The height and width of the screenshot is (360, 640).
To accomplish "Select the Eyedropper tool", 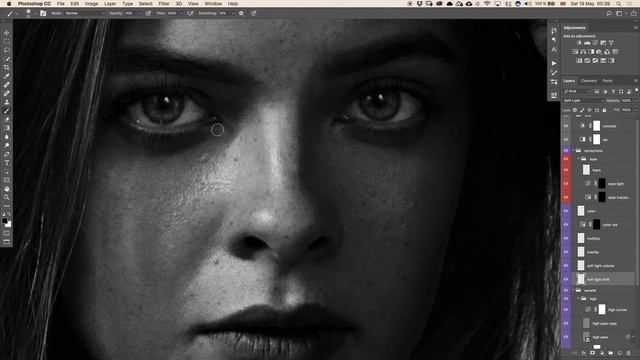I will click(x=7, y=76).
